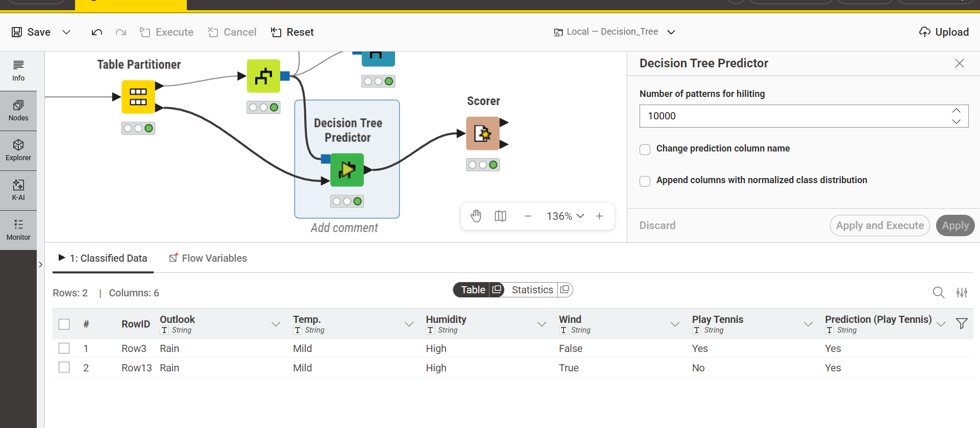
Task: Cancel node execution
Action: pyautogui.click(x=232, y=32)
